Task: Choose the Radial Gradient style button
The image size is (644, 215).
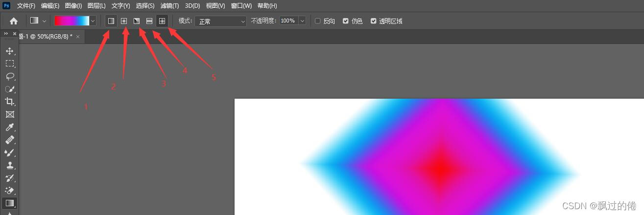Action: tap(124, 21)
